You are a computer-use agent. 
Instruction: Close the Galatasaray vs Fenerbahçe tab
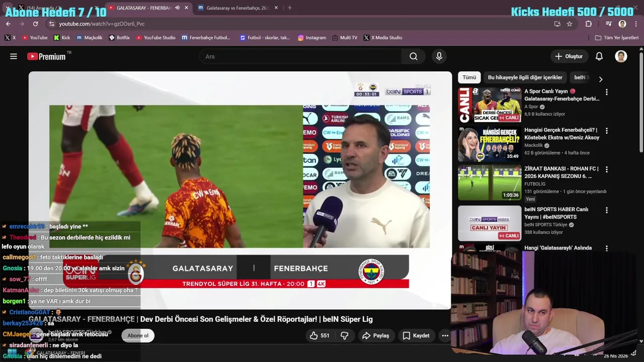tap(276, 8)
